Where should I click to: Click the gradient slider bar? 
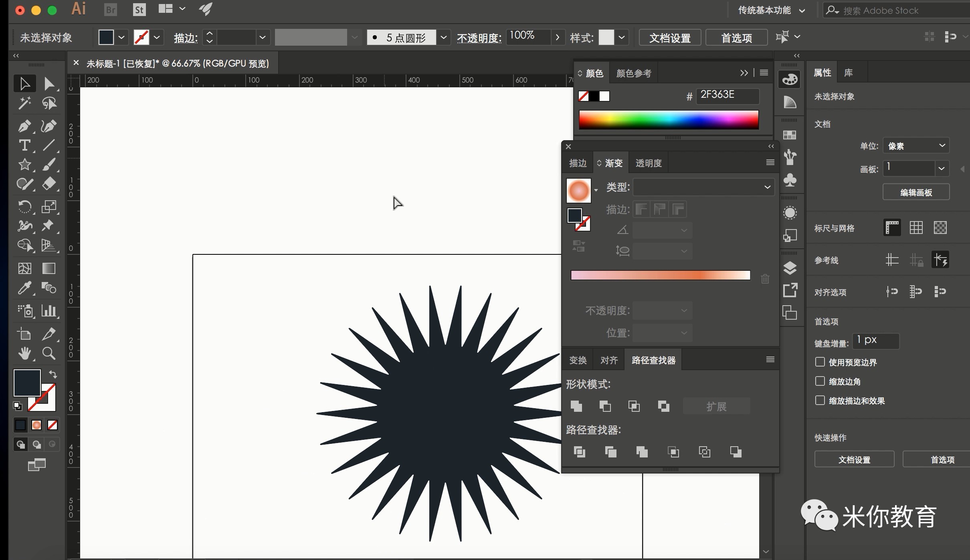tap(660, 275)
